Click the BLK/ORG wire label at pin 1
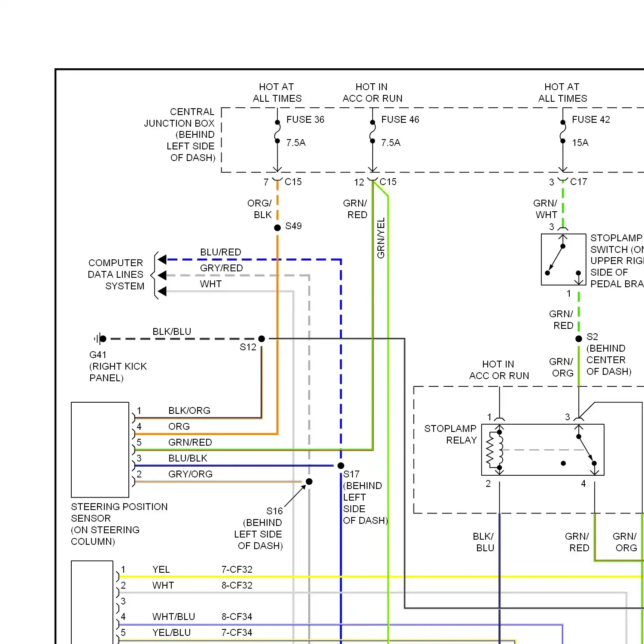Image resolution: width=644 pixels, height=644 pixels. click(189, 410)
